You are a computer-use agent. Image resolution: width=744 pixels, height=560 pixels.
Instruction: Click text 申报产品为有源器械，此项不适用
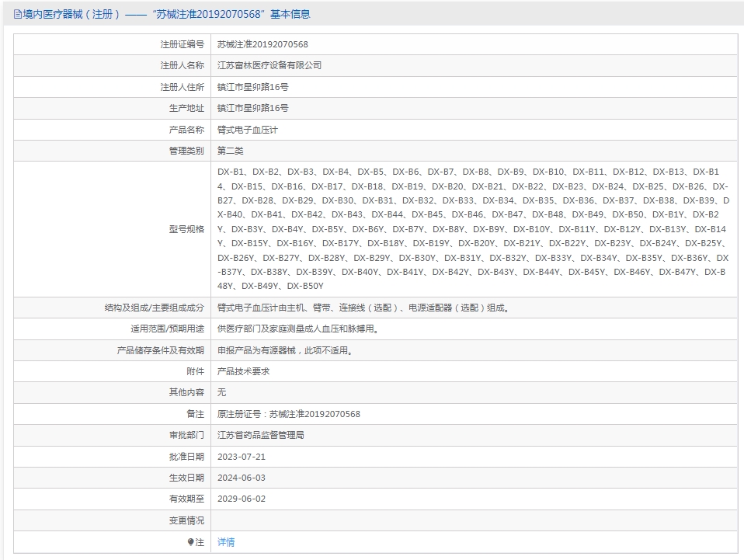pyautogui.click(x=285, y=350)
